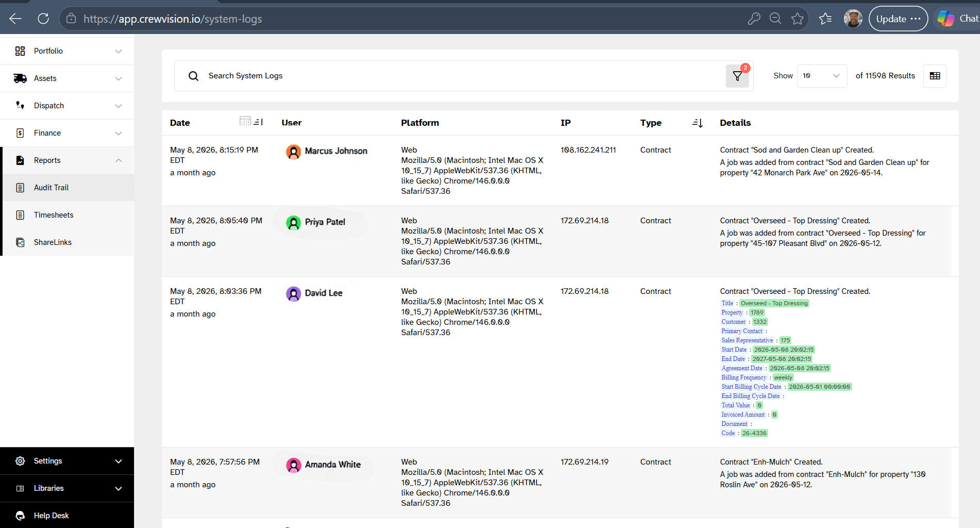
Task: Click the Assets chevron arrow
Action: [x=119, y=78]
